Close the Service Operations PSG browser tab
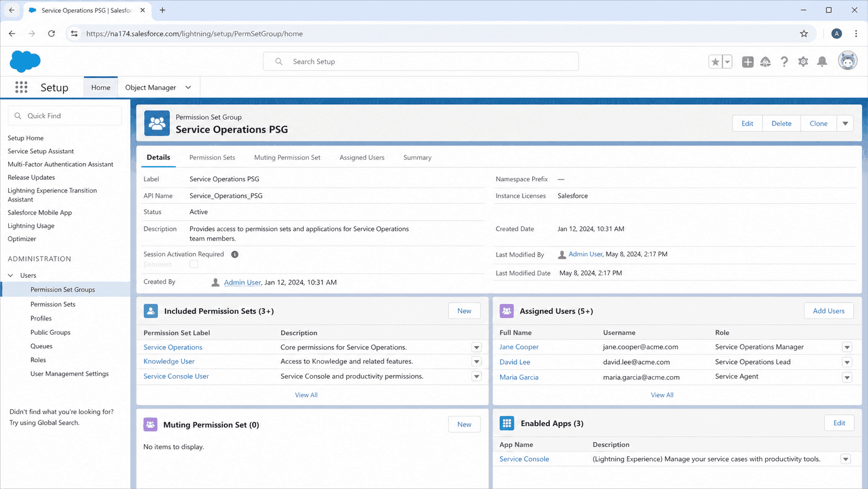The width and height of the screenshot is (868, 489). [143, 10]
